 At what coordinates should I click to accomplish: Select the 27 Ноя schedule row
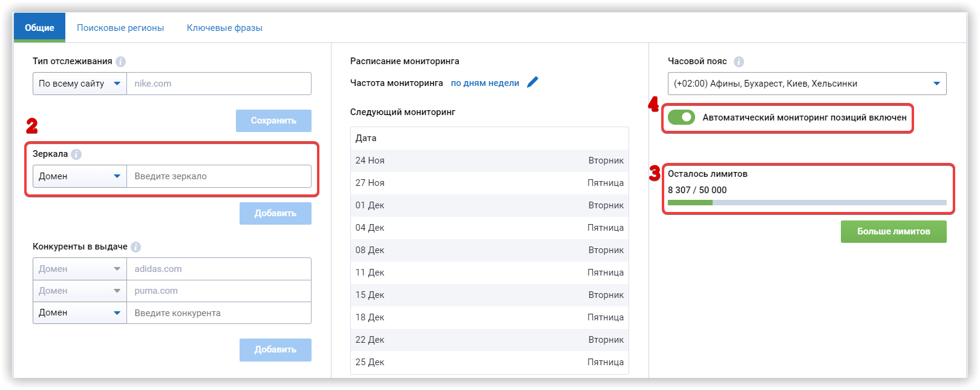pos(489,183)
